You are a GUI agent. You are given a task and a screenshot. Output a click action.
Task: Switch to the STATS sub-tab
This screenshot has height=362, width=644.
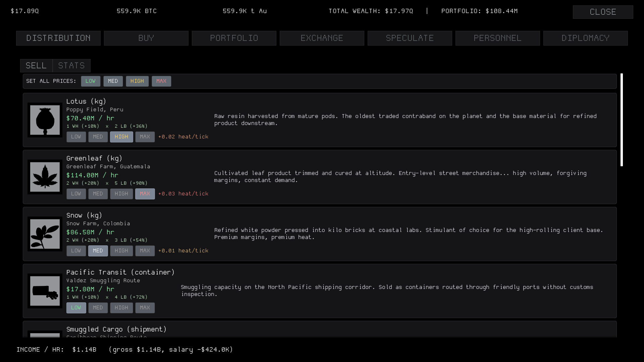click(71, 66)
